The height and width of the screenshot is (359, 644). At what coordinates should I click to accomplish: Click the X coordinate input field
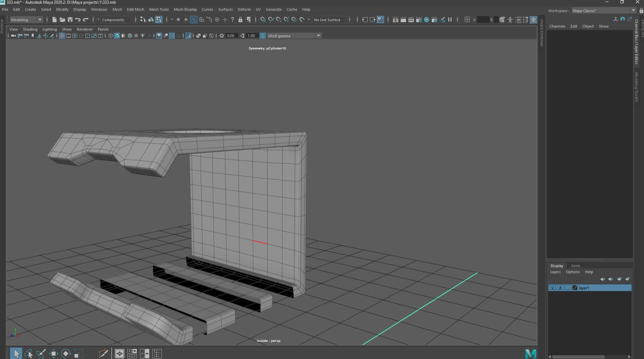[483, 20]
